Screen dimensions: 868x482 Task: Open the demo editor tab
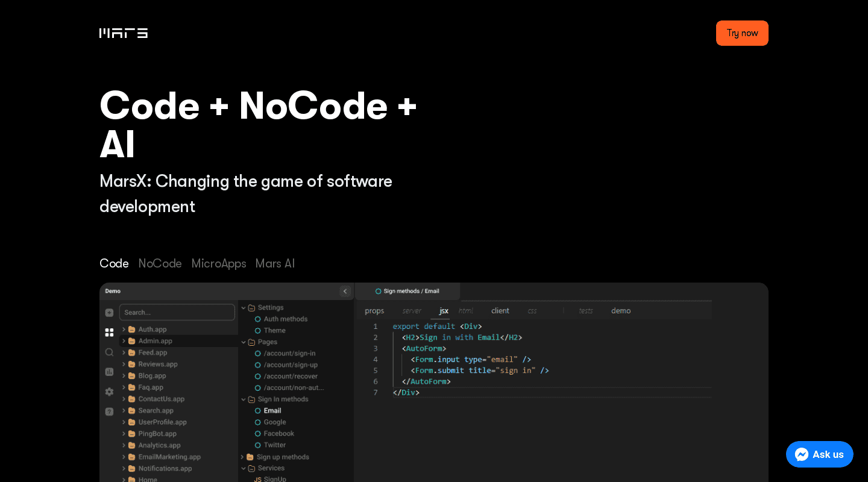pyautogui.click(x=621, y=311)
